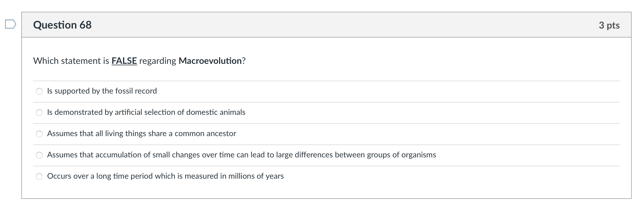The width and height of the screenshot is (644, 205).
Task: Click the word 'regarding' in the question prompt
Action: click(158, 61)
